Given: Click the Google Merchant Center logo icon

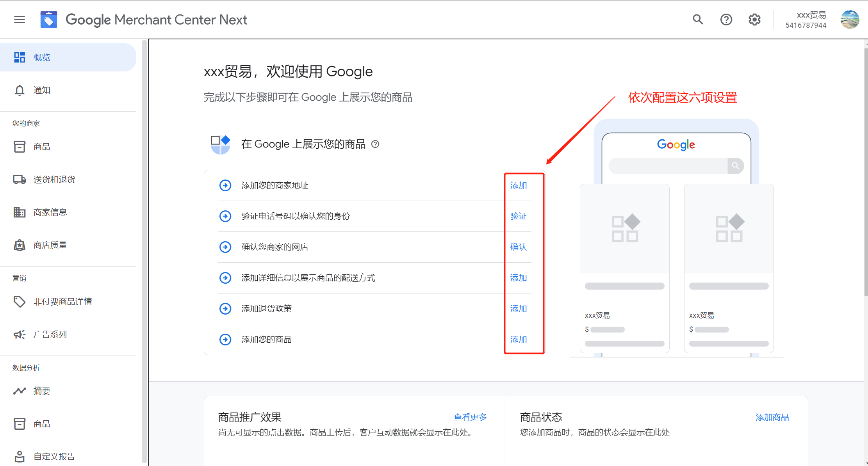Looking at the screenshot, I should point(49,20).
